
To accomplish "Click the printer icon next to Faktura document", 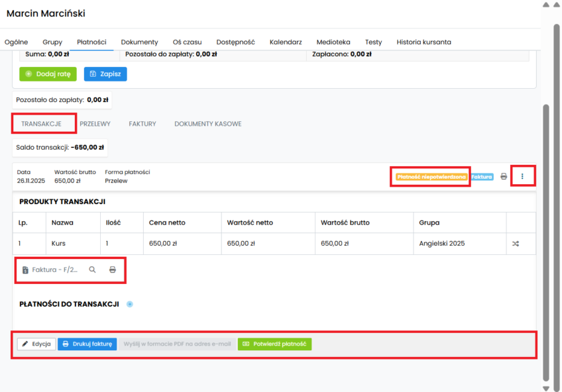I will (x=113, y=270).
